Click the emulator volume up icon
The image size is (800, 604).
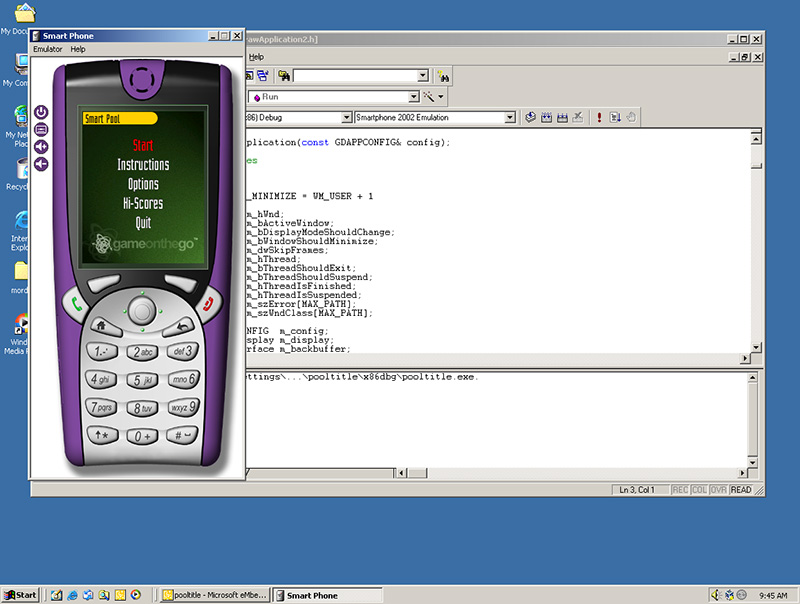(x=41, y=147)
